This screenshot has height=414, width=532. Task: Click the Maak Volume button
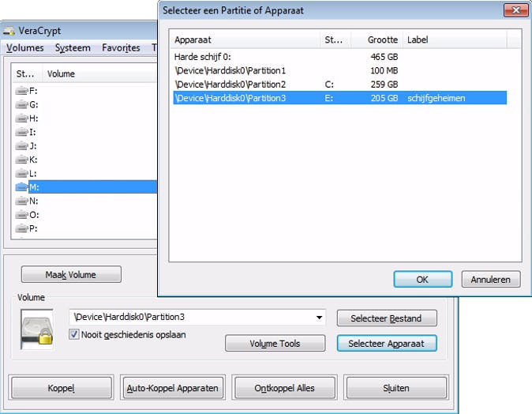pos(71,274)
